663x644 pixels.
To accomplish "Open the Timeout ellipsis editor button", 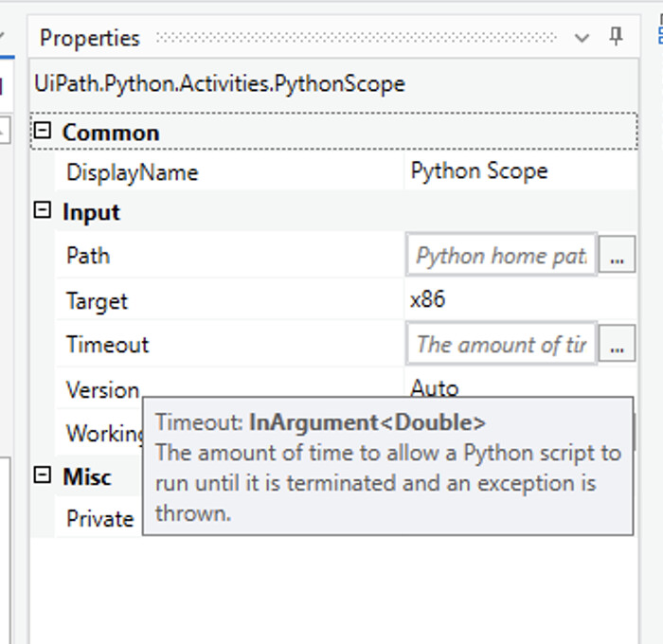I will [618, 345].
